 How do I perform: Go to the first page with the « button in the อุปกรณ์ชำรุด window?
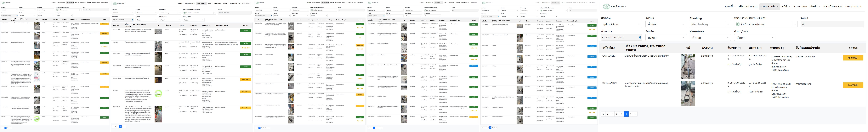tap(603, 114)
